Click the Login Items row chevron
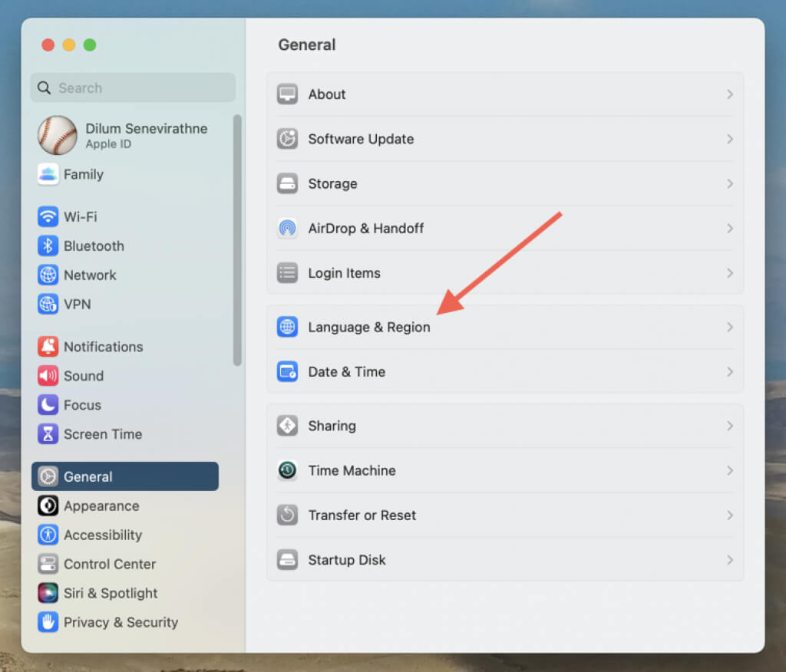Screen dimensions: 786x672 tap(730, 272)
